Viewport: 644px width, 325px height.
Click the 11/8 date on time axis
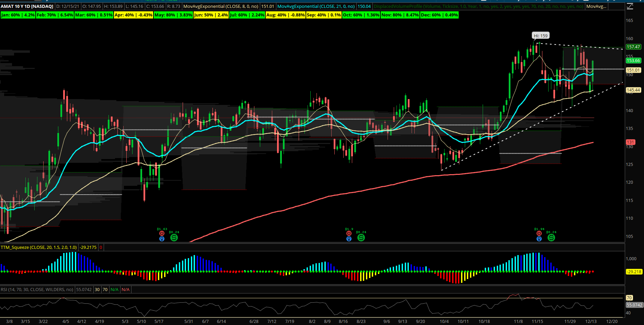pos(518,321)
